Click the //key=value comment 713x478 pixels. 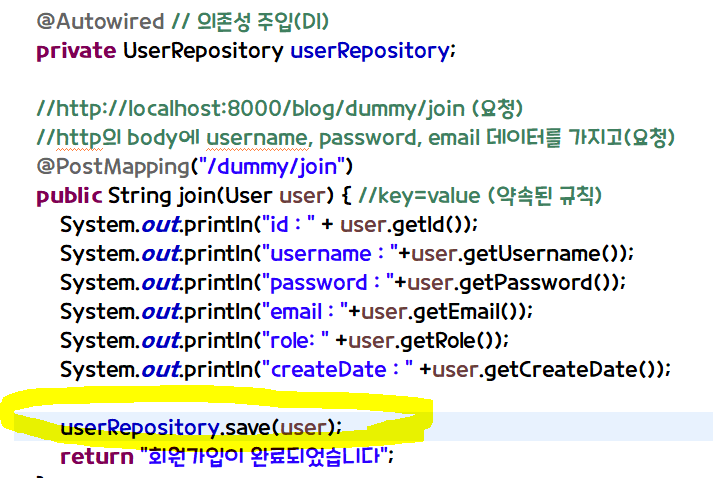coord(480,196)
